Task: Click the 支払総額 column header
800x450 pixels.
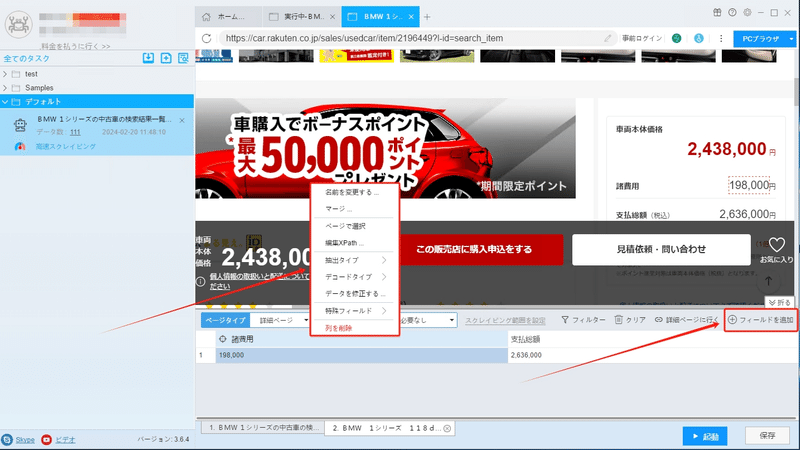Action: pyautogui.click(x=652, y=339)
